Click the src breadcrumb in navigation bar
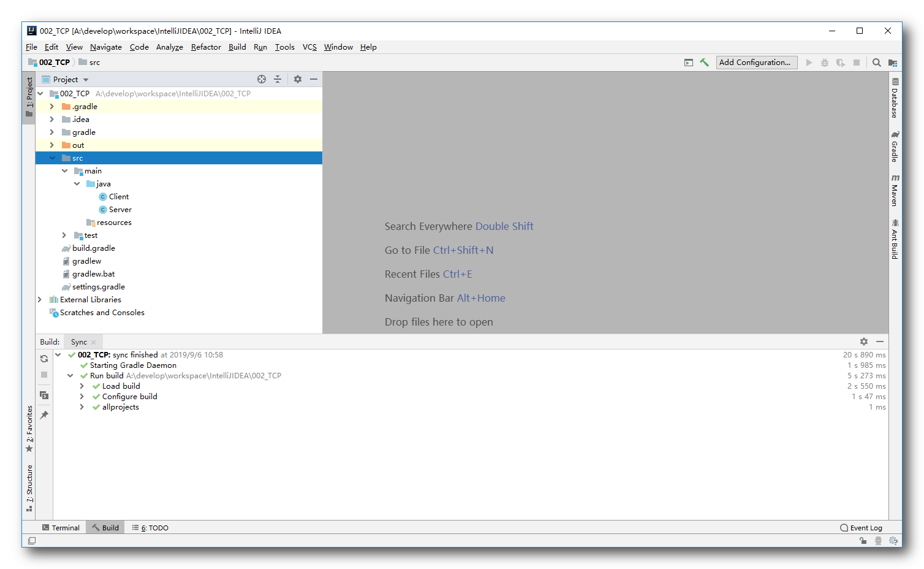The width and height of the screenshot is (924, 569). pos(89,63)
